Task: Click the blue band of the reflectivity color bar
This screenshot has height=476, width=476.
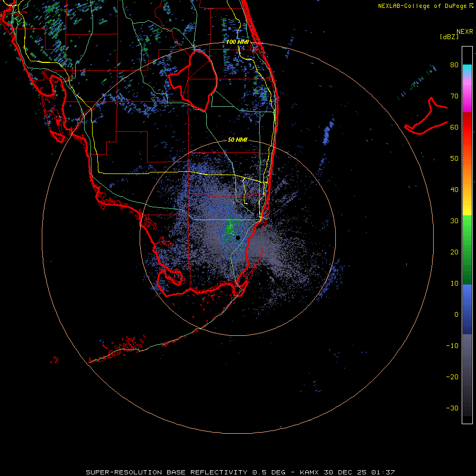Action: click(x=467, y=309)
